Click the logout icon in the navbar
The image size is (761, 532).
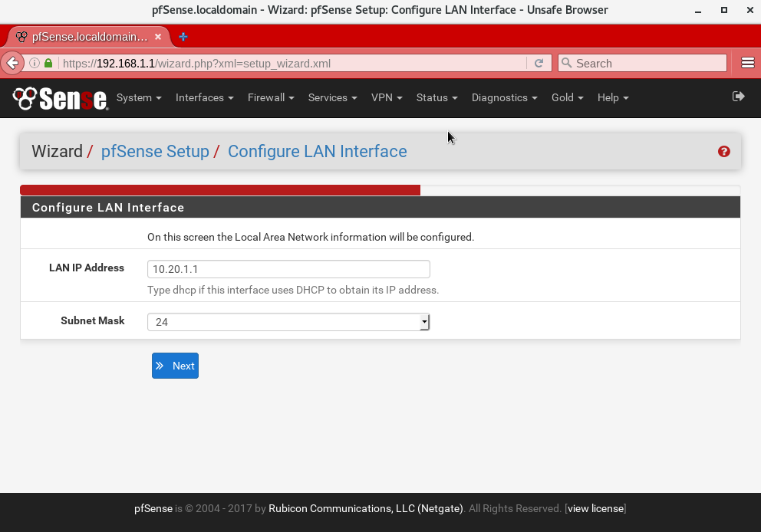click(738, 97)
